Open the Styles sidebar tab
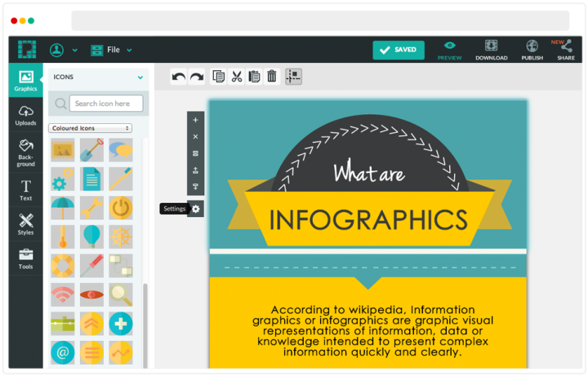 point(25,224)
